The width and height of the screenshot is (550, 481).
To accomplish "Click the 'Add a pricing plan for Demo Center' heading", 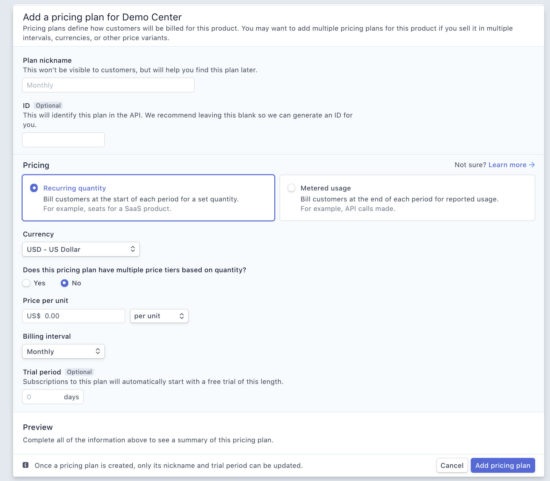I will [102, 17].
